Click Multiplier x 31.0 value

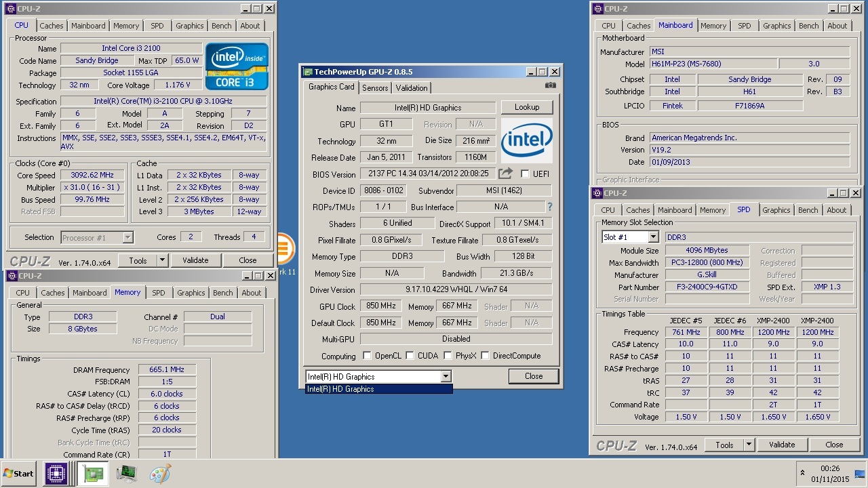coord(93,187)
